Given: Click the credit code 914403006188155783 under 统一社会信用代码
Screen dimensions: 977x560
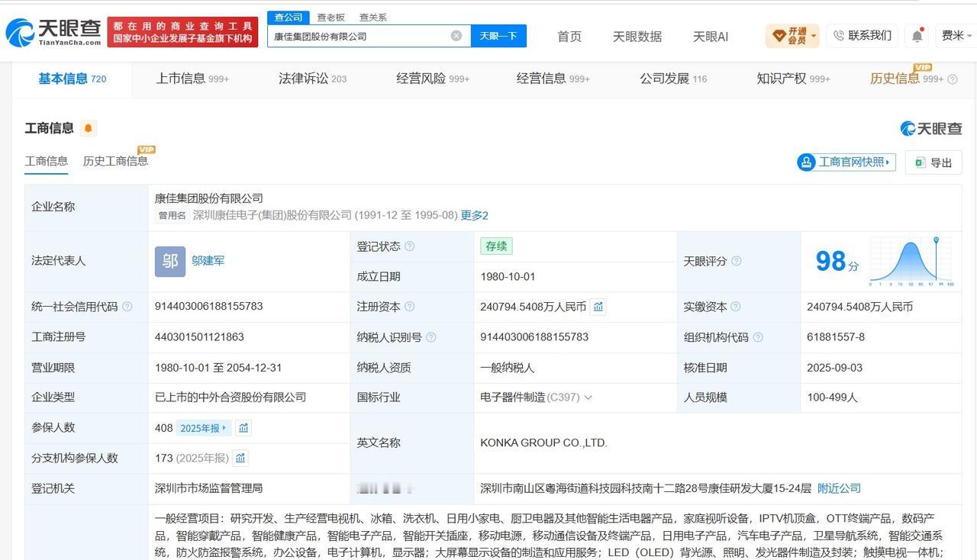Looking at the screenshot, I should click(x=209, y=307).
